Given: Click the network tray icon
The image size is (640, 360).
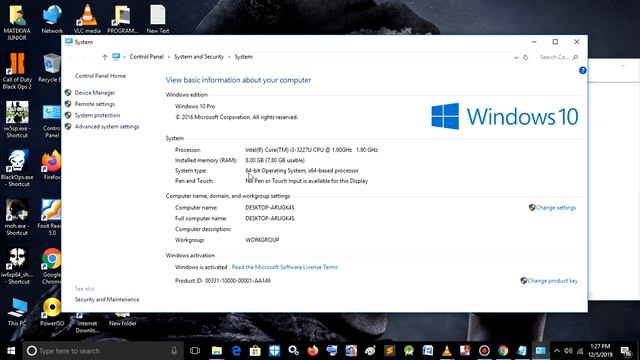Looking at the screenshot, I should point(580,351).
